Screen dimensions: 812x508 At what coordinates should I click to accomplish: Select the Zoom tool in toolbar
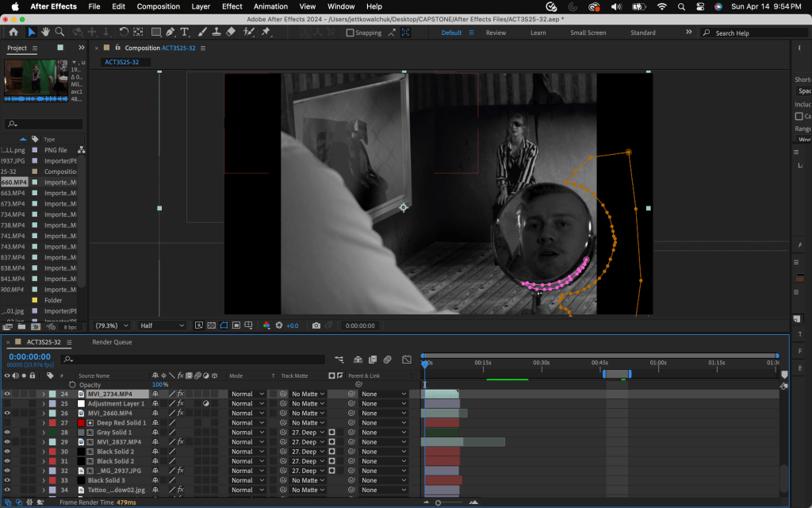pos(59,33)
